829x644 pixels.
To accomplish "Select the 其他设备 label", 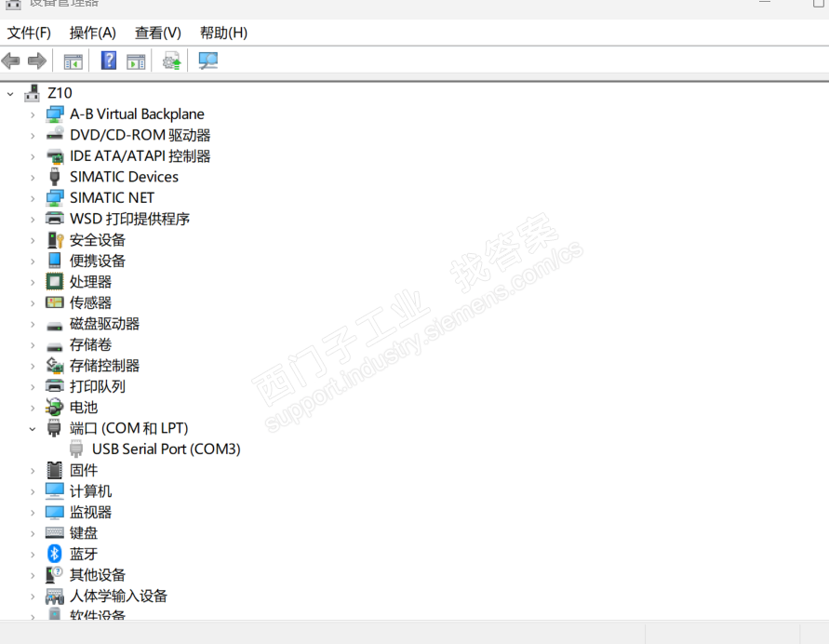I will pos(98,575).
